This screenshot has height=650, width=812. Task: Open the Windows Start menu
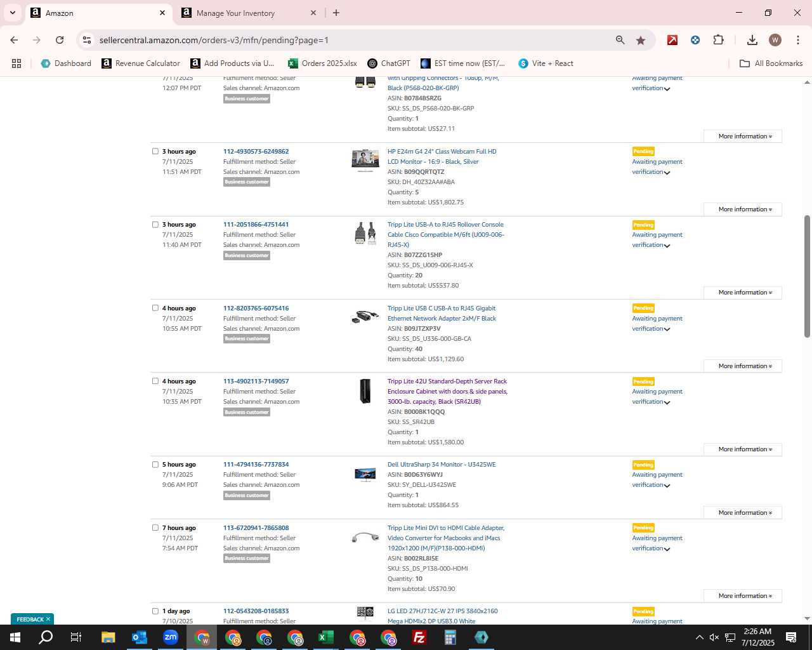[x=15, y=637]
